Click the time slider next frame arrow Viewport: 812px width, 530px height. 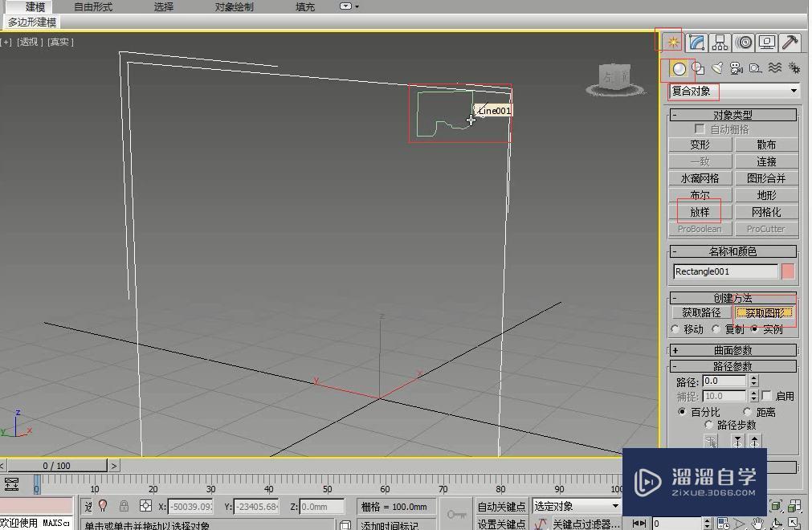[x=114, y=466]
